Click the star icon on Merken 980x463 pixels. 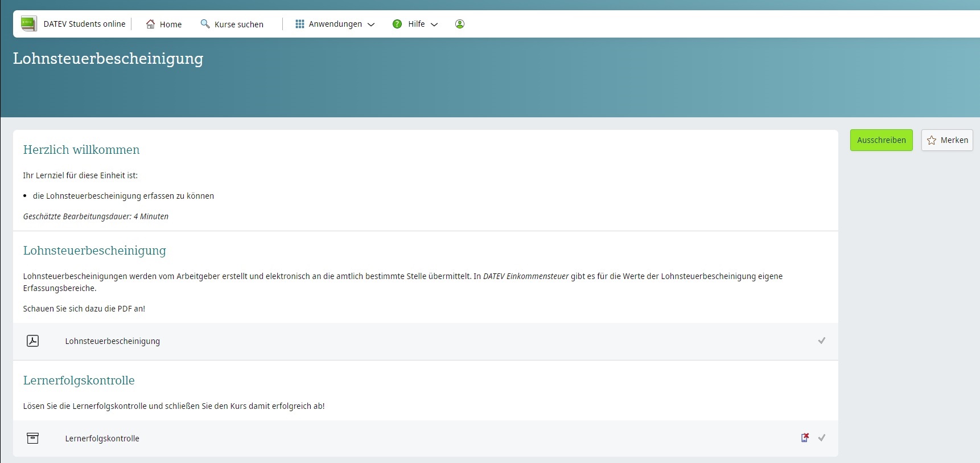[x=932, y=140]
